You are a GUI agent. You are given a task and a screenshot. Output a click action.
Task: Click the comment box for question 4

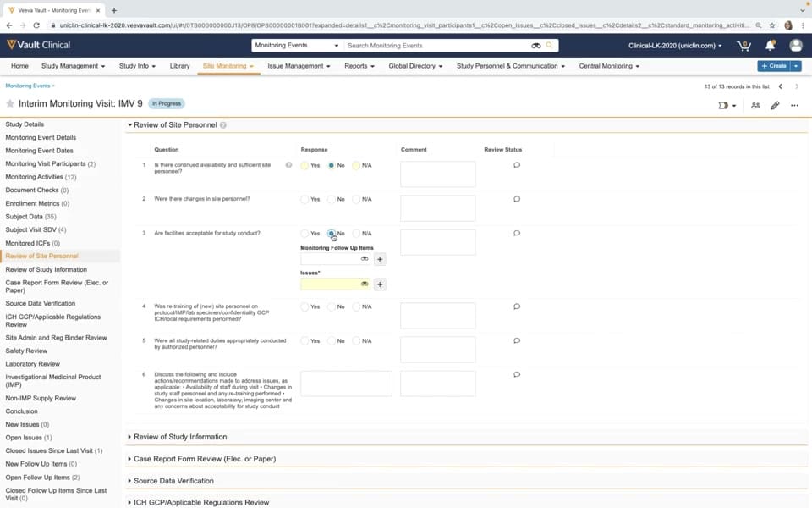coord(437,316)
